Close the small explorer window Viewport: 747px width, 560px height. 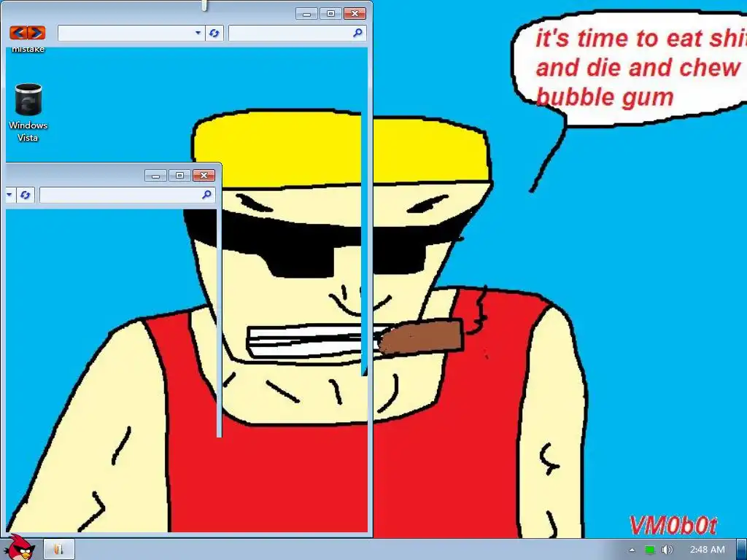point(204,176)
